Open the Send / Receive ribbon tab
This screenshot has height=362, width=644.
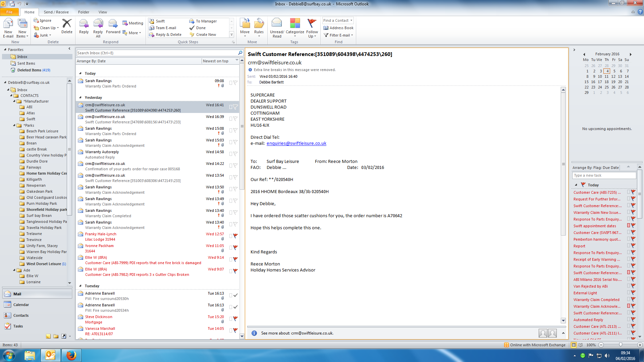(56, 12)
